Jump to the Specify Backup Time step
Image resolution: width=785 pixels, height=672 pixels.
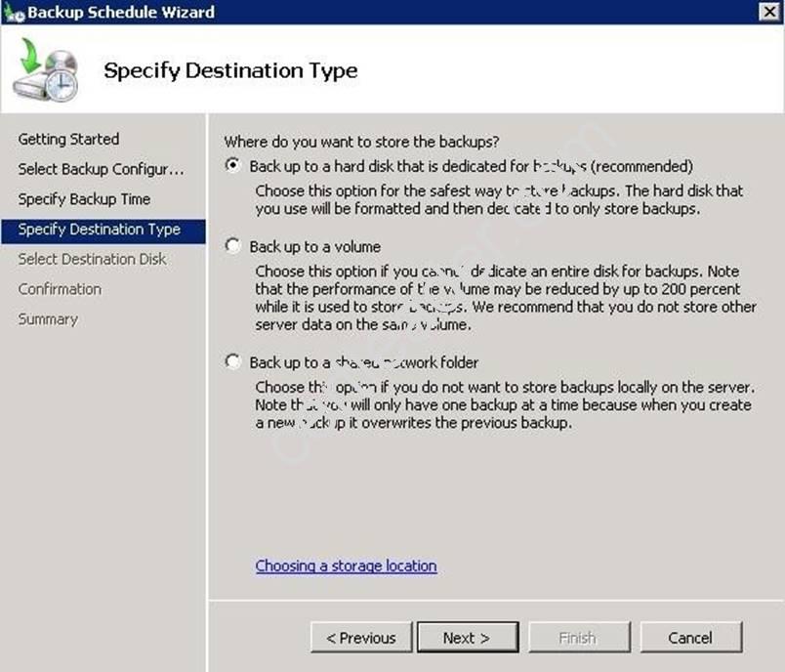pyautogui.click(x=84, y=199)
